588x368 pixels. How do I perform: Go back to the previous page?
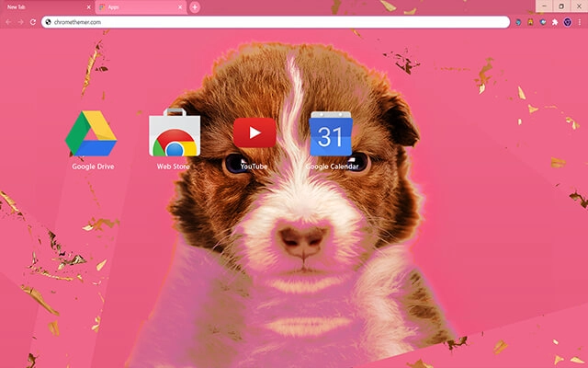click(8, 22)
